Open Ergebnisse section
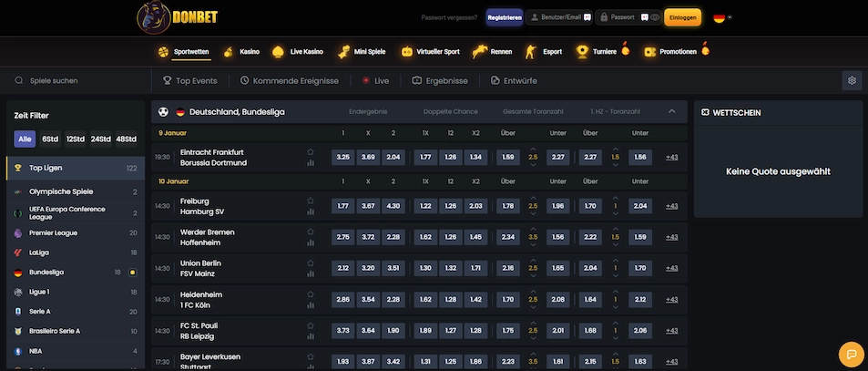868x371 pixels. [440, 81]
